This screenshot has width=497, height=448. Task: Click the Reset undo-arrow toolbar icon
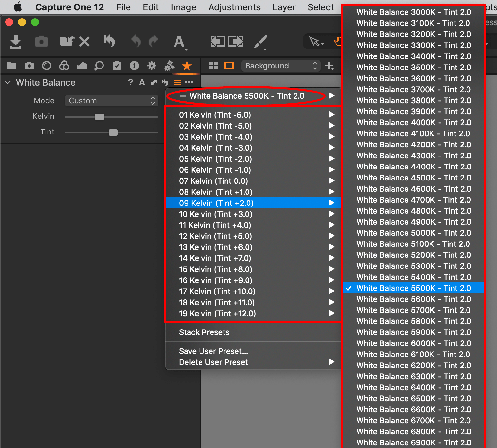110,41
